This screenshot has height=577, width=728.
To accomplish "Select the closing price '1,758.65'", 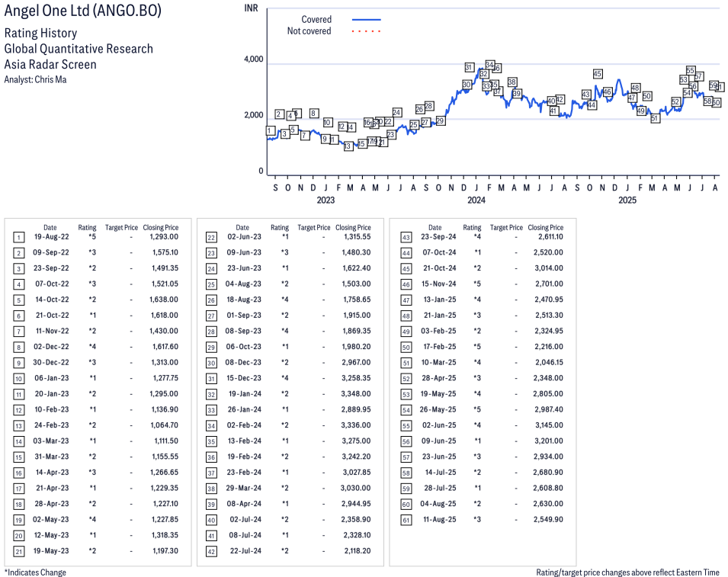I will coord(357,300).
